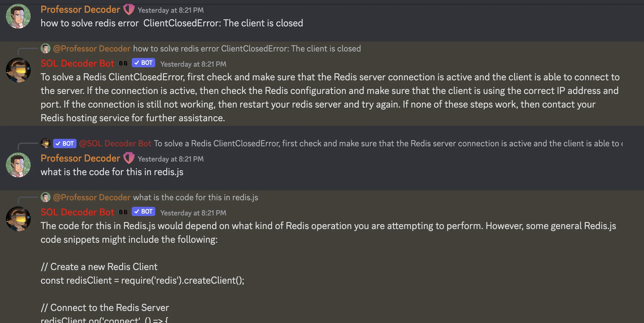Screen dimensions: 644x323
Task: Click Professor Decoder's avatar beside the ClientClosedError question
Action: (18, 16)
